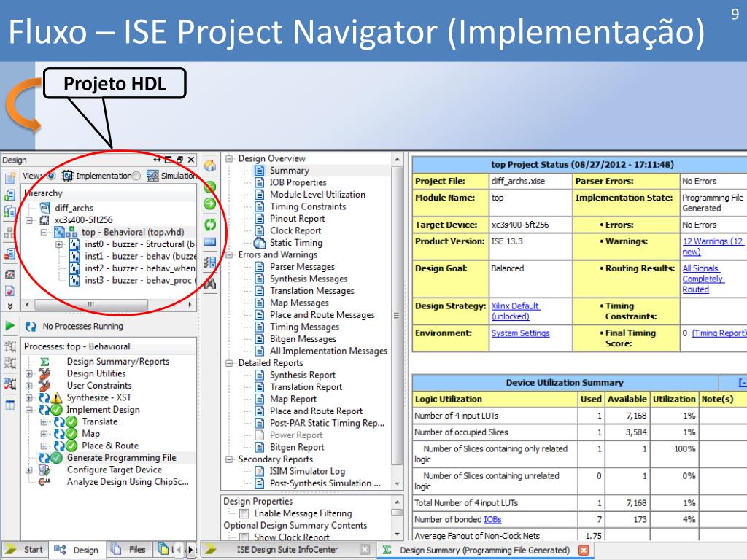747x560 pixels.
Task: Click the green refresh arrows icon
Action: pos(210,225)
